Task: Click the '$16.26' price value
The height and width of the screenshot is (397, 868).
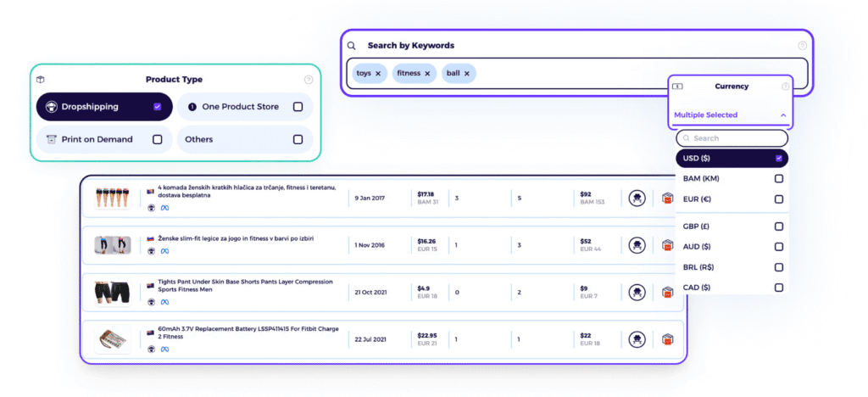Action: click(426, 242)
